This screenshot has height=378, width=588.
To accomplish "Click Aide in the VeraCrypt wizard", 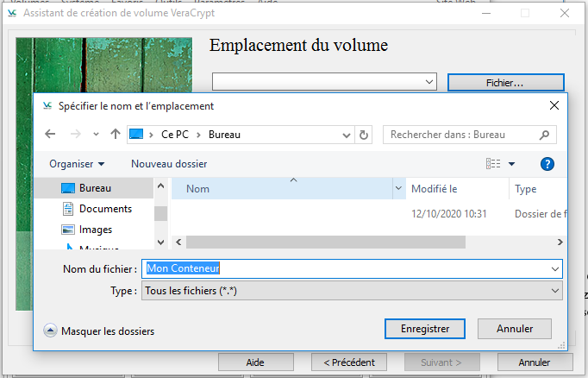I will pos(256,362).
